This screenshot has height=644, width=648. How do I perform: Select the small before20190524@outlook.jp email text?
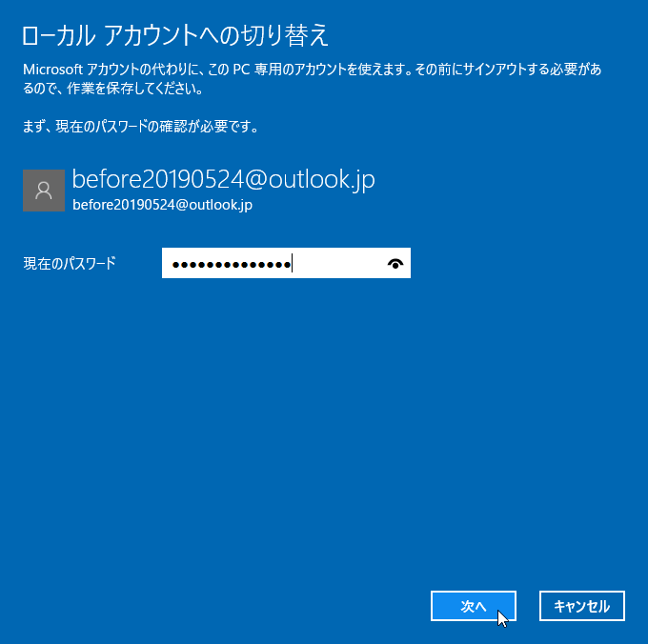162,205
